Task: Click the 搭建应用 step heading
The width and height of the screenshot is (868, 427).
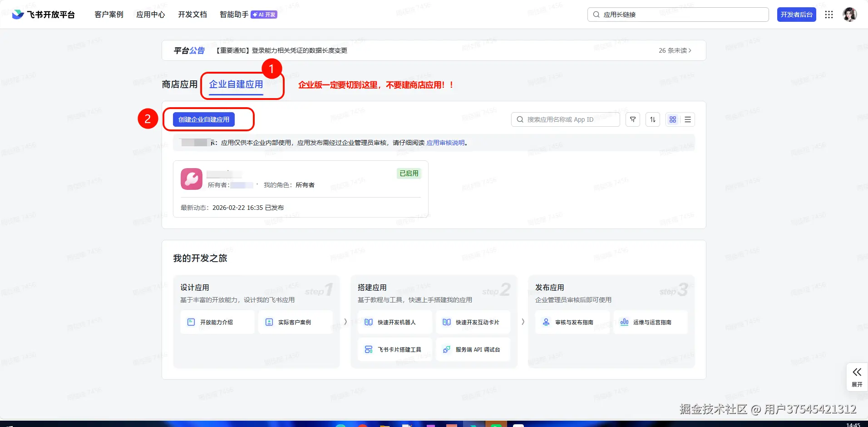Action: (x=372, y=288)
